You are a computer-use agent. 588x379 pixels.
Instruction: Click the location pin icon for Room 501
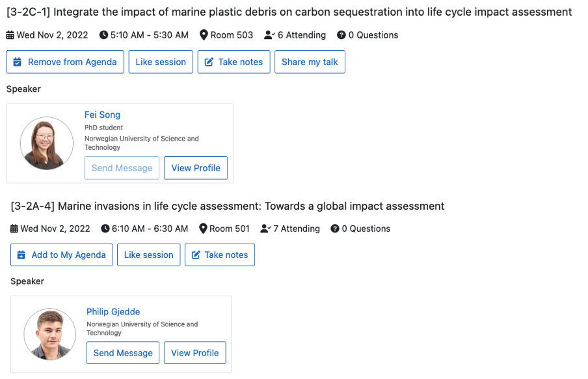(203, 229)
